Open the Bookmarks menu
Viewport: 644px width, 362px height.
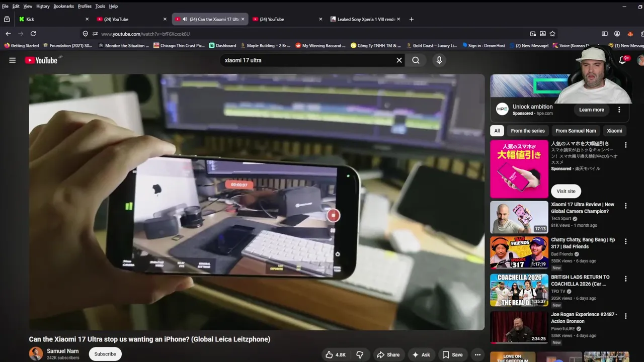[x=63, y=6]
